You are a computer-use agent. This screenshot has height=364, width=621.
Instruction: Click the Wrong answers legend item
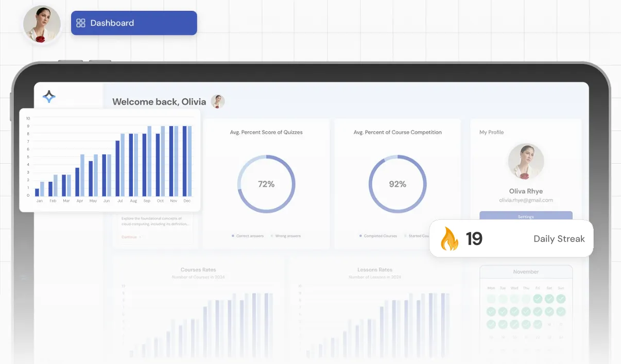click(286, 236)
